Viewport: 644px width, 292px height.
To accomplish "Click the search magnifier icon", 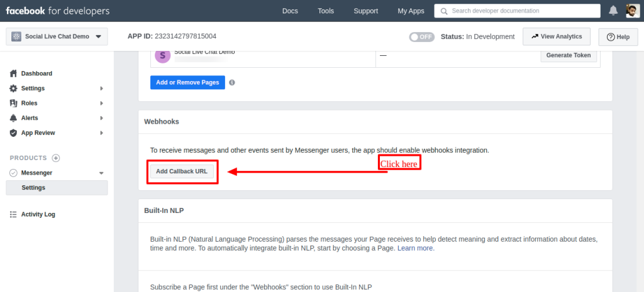I will 443,11.
